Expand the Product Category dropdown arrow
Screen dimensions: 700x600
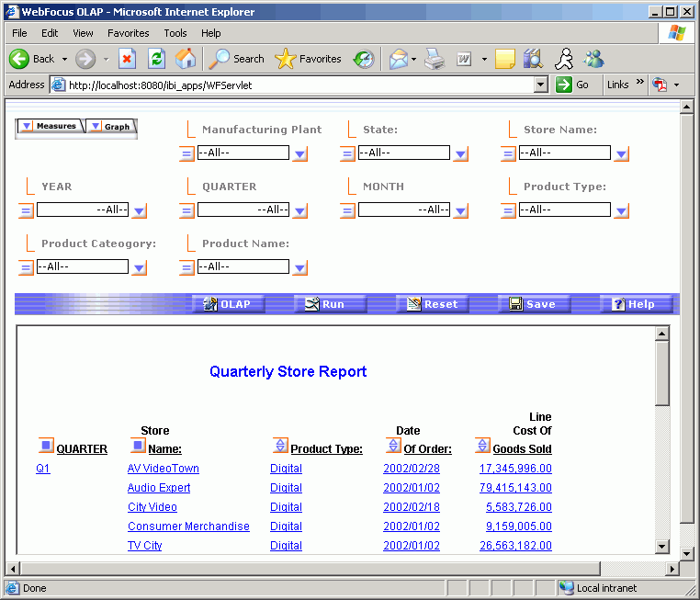(140, 268)
